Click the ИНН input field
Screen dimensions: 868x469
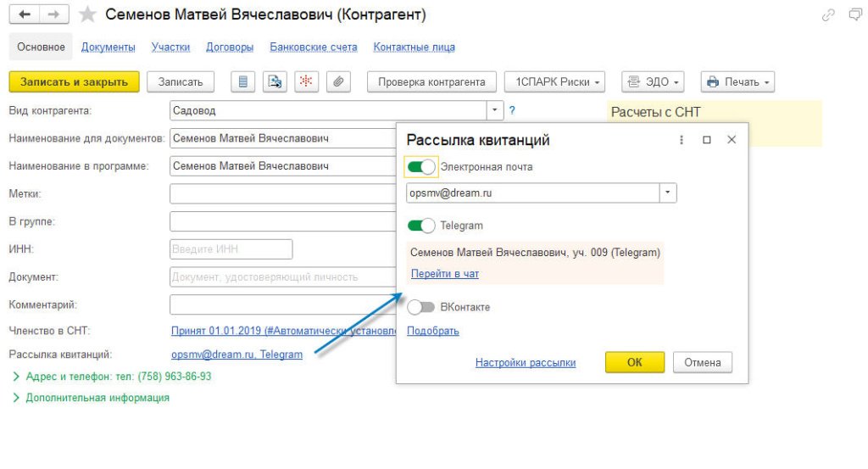[x=231, y=249]
